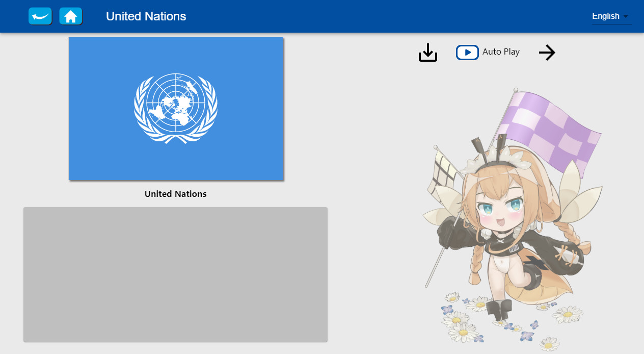
Task: Click the United Nations title in the header
Action: pos(146,16)
